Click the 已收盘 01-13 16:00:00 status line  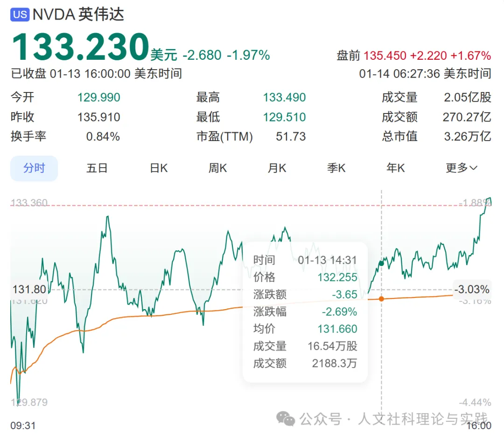[x=97, y=74]
